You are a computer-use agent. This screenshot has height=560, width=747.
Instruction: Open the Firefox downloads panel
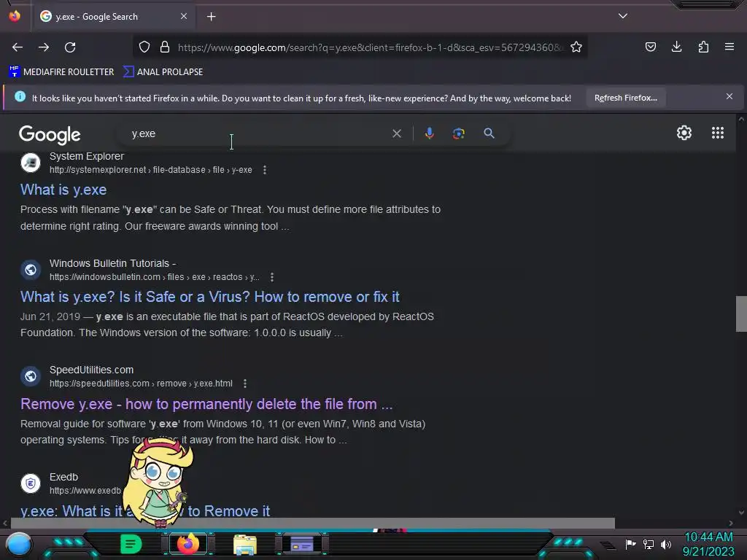[676, 47]
